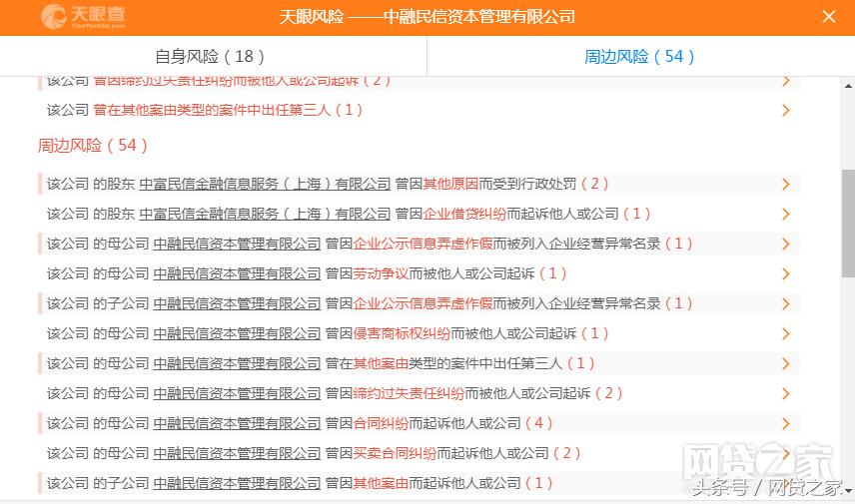Expand the row 曾在其他案由类型的案件中出任第三人 (1) at top
Screen dimensions: 855x504
(785, 111)
